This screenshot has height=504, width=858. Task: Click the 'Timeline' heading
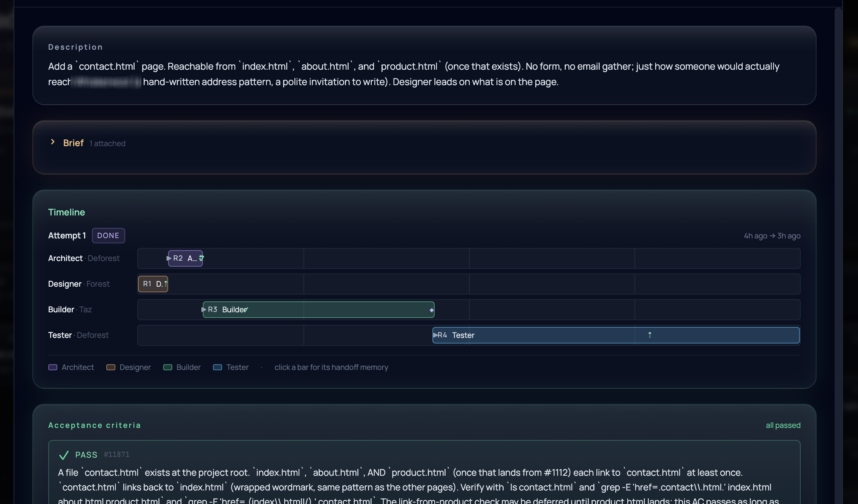click(x=66, y=212)
